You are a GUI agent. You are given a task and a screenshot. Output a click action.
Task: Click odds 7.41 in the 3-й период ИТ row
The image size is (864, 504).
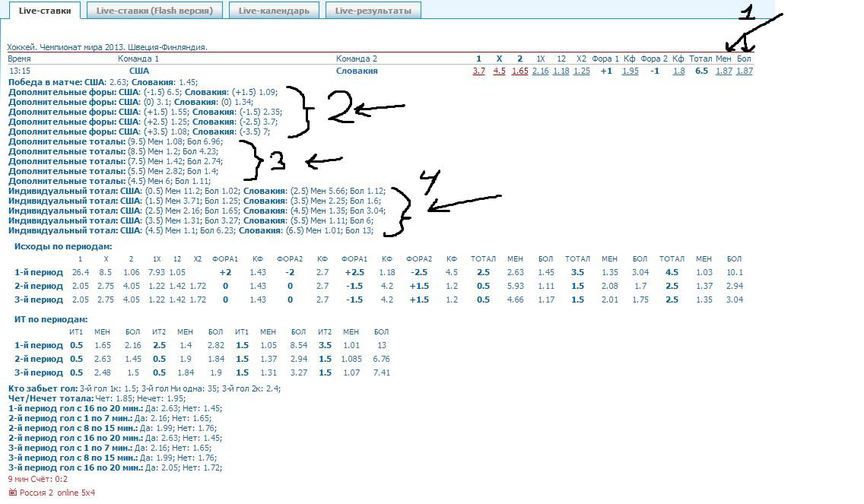(381, 373)
